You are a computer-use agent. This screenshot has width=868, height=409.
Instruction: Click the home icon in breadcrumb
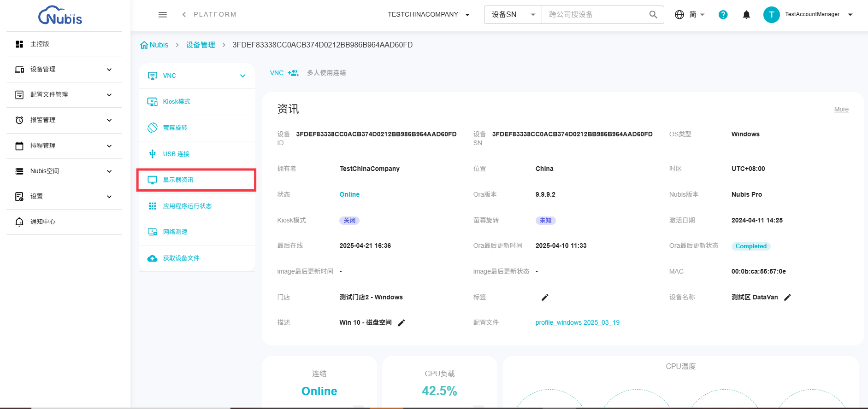click(144, 45)
